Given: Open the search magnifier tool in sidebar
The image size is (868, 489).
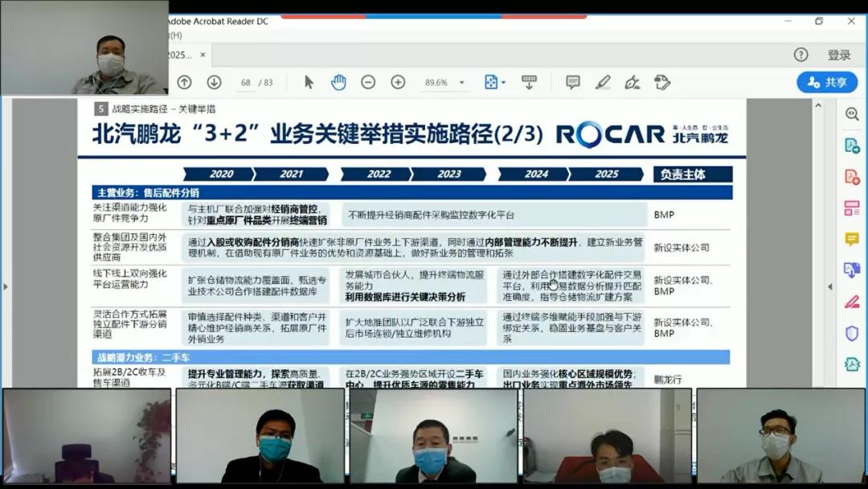Looking at the screenshot, I should pyautogui.click(x=852, y=114).
